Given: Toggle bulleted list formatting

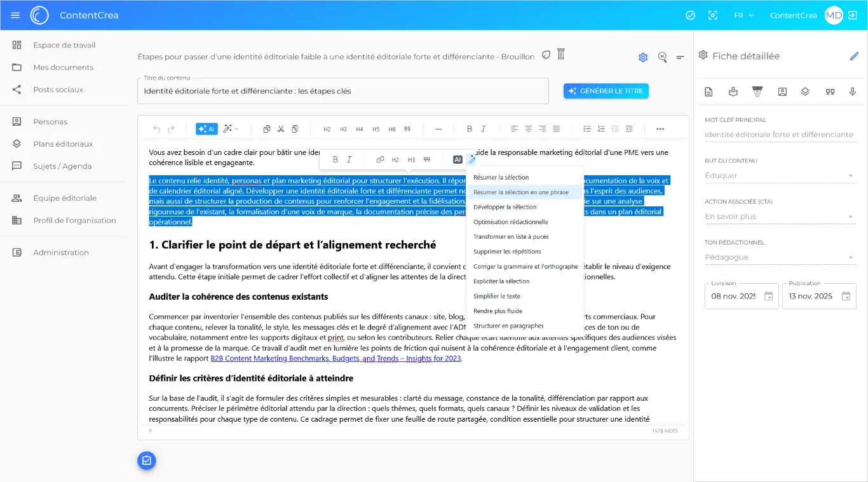Looking at the screenshot, I should [587, 129].
